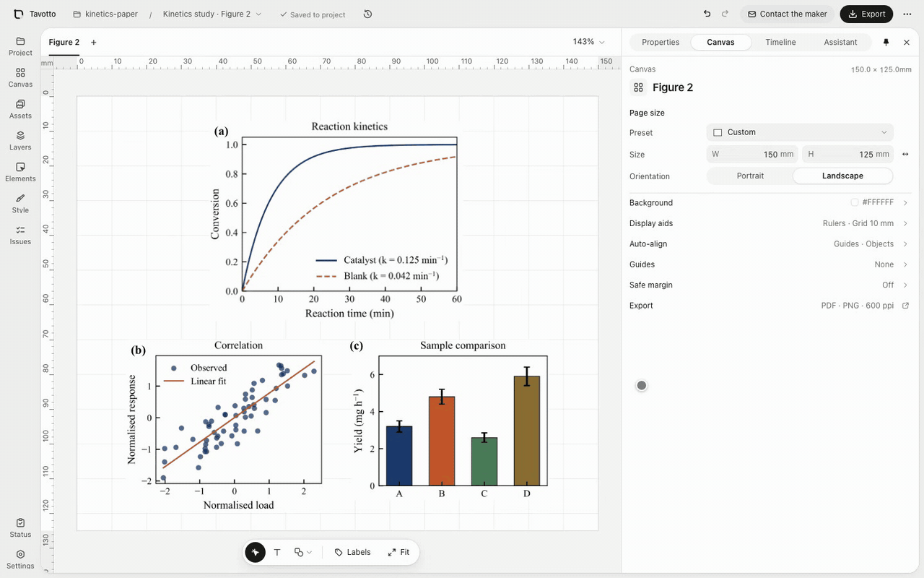924x578 pixels.
Task: Click the Export button
Action: pos(866,14)
